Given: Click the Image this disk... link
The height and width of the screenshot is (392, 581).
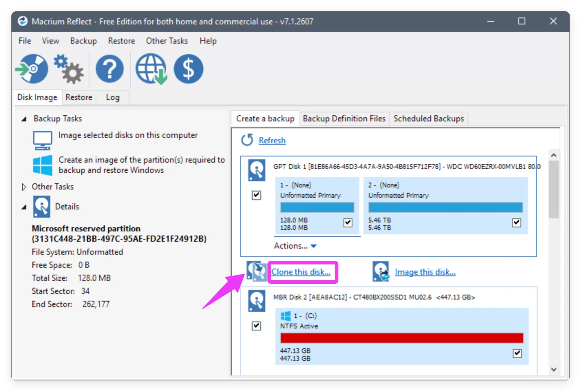Looking at the screenshot, I should 425,272.
